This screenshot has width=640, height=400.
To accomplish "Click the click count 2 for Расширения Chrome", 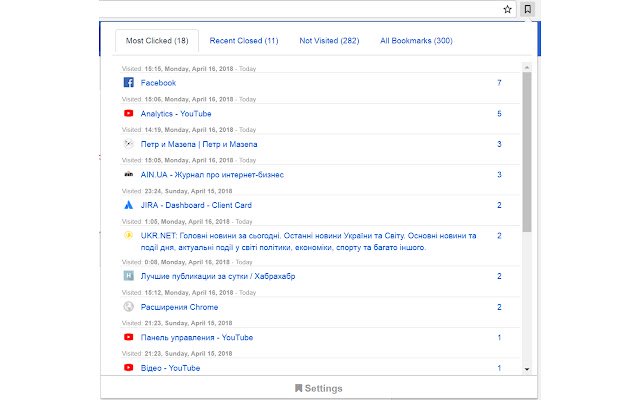I will (499, 307).
